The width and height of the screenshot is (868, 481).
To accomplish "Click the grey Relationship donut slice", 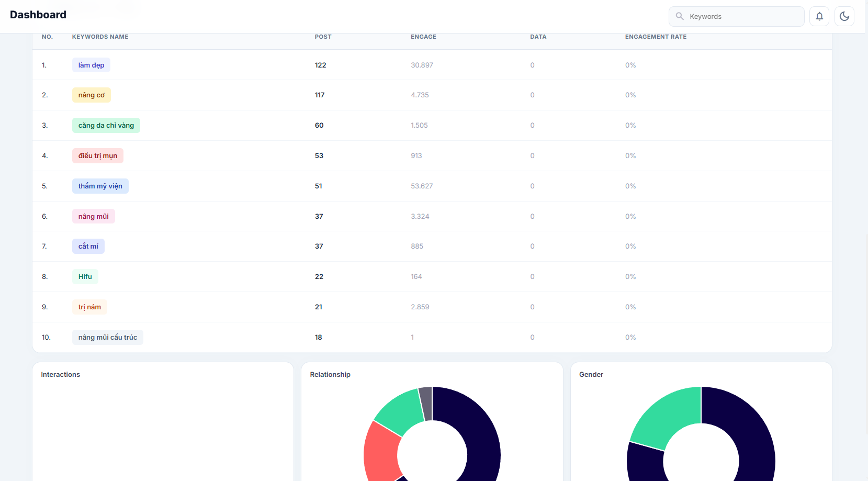I will [426, 403].
